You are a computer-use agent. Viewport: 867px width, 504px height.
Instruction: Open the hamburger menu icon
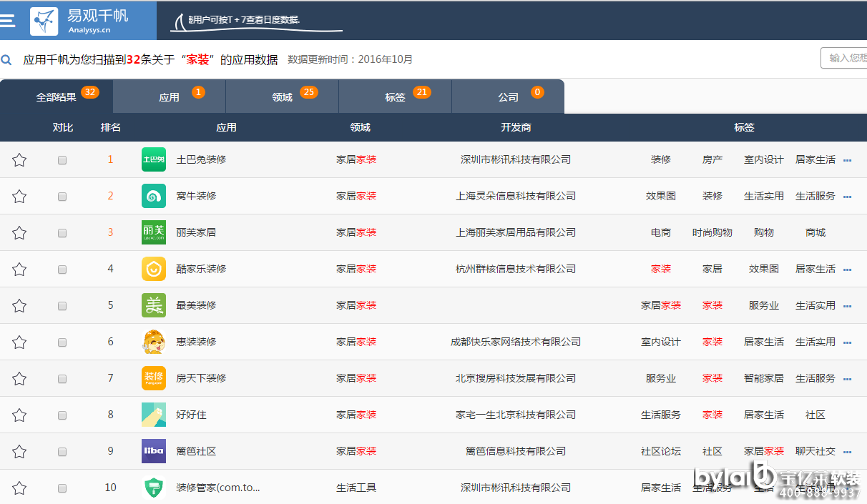(7, 20)
